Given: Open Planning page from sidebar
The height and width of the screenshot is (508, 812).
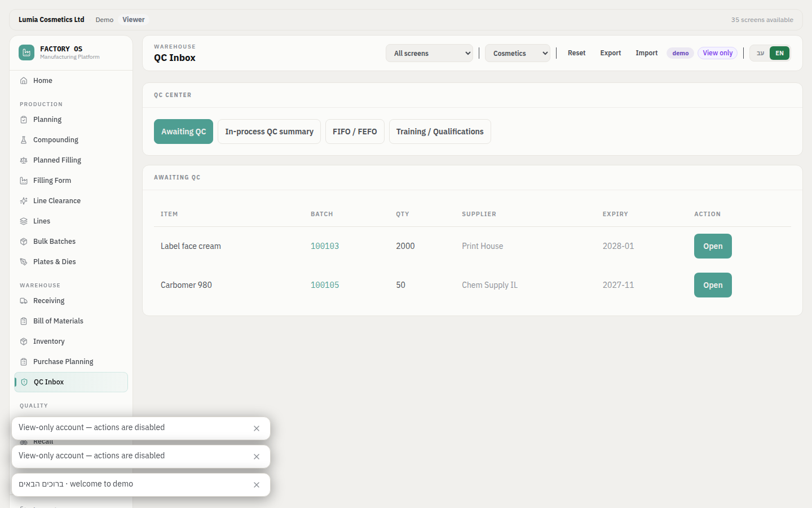Looking at the screenshot, I should point(71,120).
